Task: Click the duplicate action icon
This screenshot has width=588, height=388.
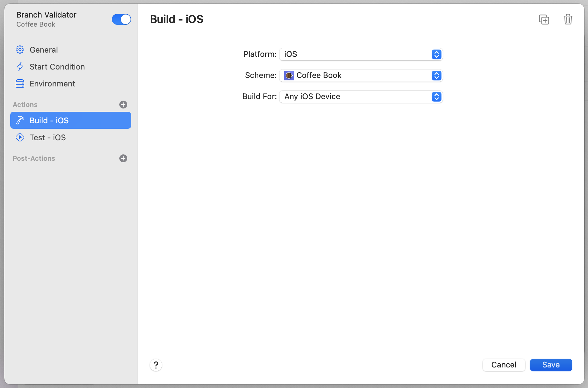Action: pos(544,20)
